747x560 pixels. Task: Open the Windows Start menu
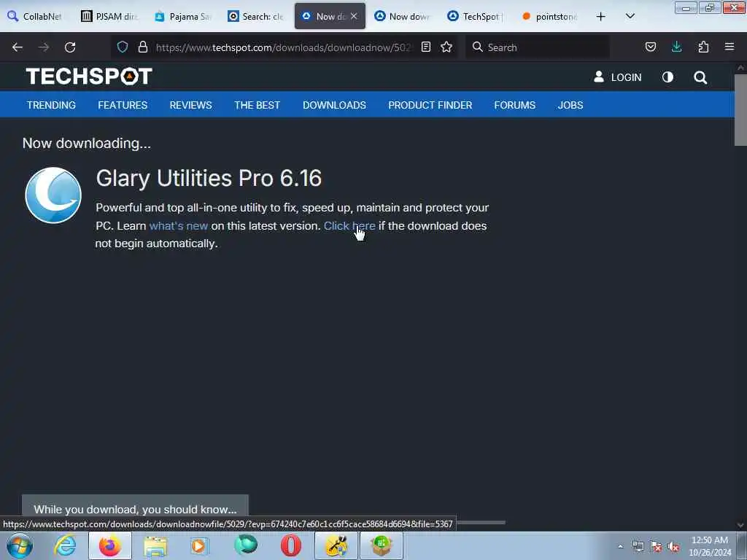pyautogui.click(x=20, y=545)
